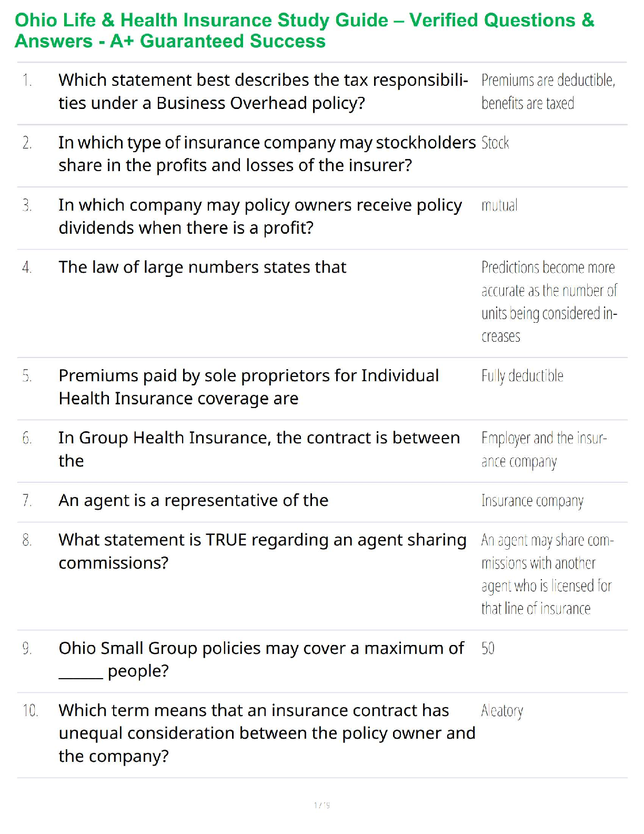Viewport: 644px width, 834px height.
Task: Click the page number at the bottom
Action: tap(321, 805)
